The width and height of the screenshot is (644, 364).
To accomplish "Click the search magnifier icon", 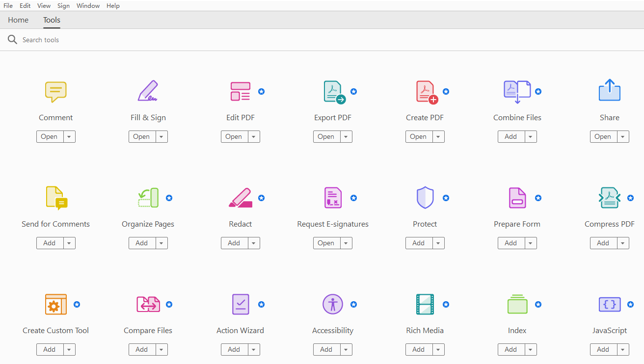I will pyautogui.click(x=13, y=40).
